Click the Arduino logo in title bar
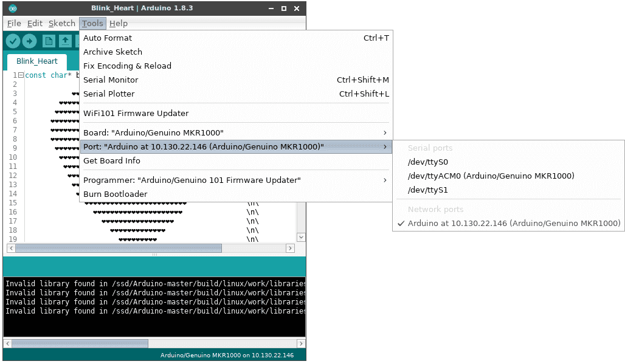The height and width of the screenshot is (364, 625). (x=13, y=9)
